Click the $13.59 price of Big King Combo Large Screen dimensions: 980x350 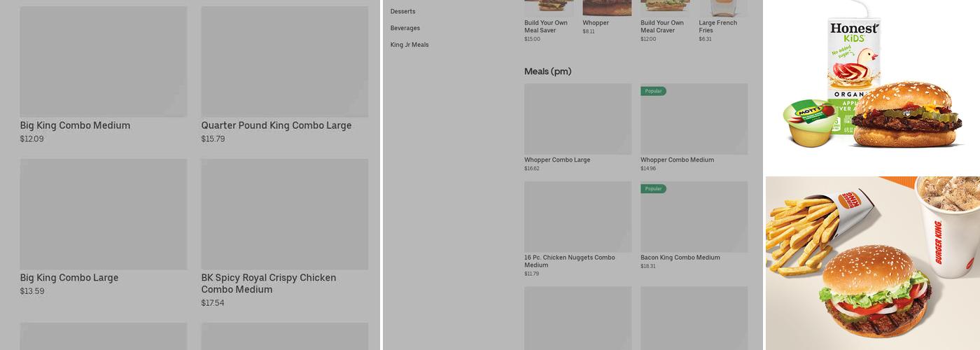pos(32,291)
